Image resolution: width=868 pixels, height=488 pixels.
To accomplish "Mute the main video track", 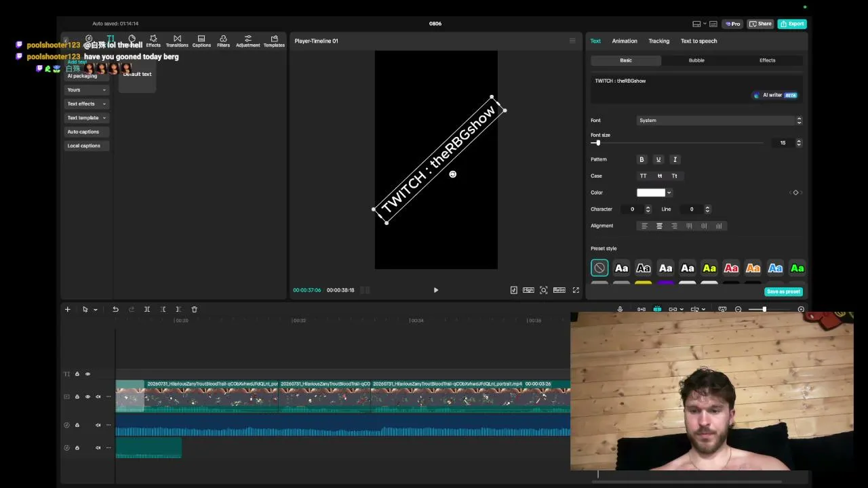I will point(98,396).
